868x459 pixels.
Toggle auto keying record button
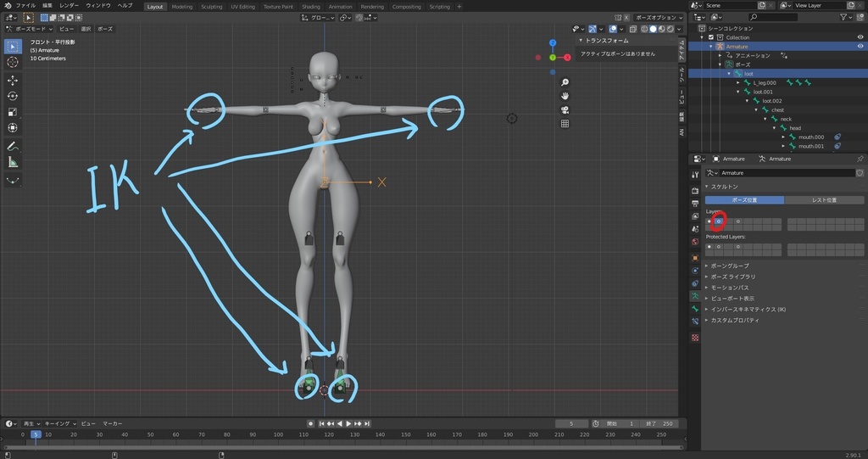tap(310, 423)
